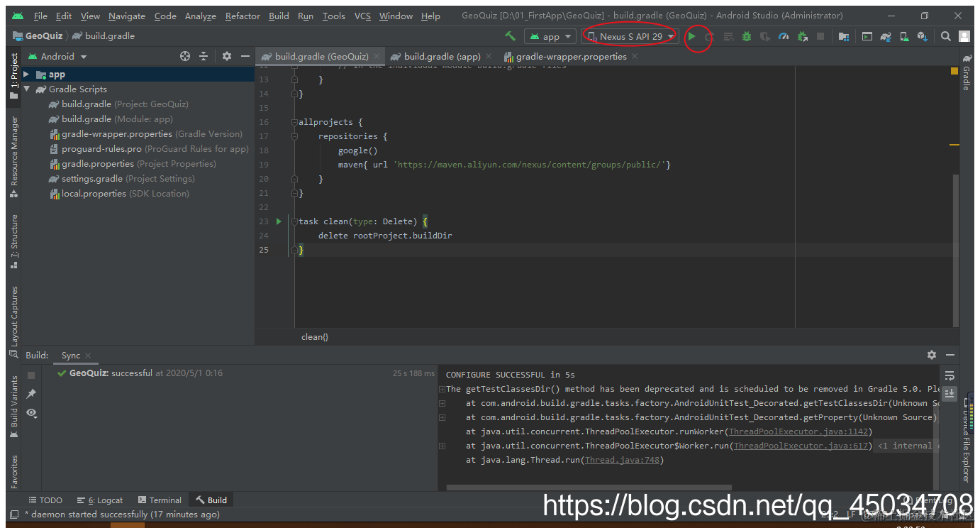Close build.gradle (GeoQuiz) editor tab
980x528 pixels.
[x=377, y=56]
